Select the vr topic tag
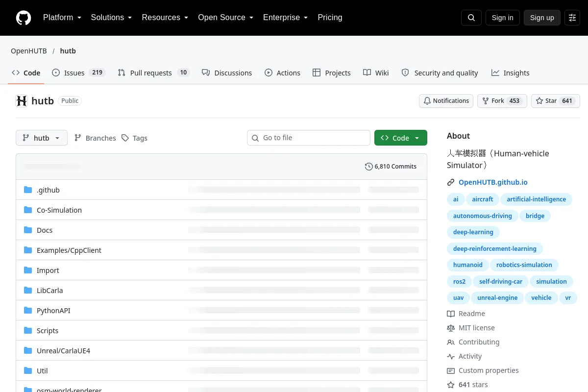Screen dimensions: 588x392 click(x=568, y=298)
